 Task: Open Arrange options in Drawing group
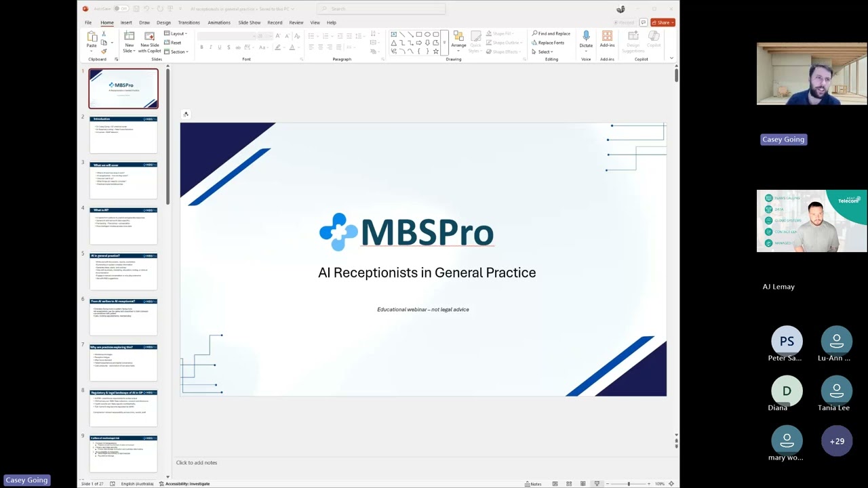458,41
